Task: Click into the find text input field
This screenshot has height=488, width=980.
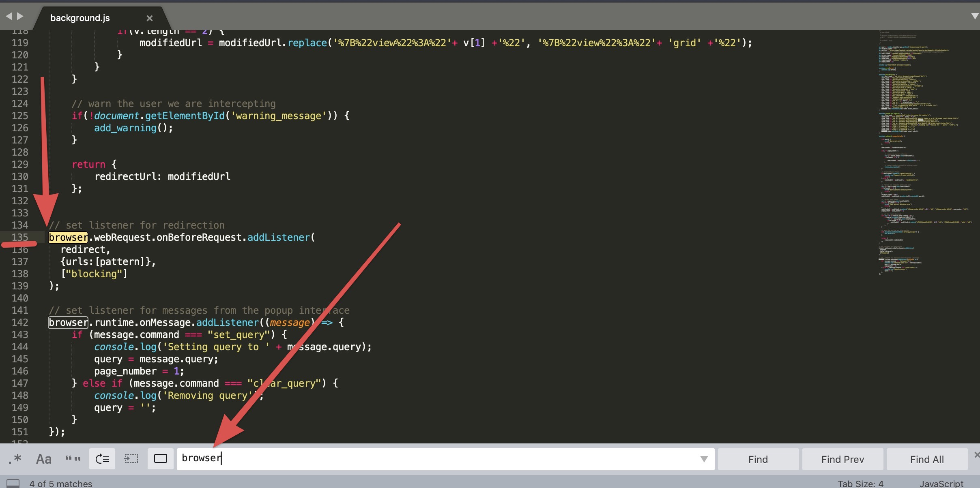Action: click(x=406, y=459)
